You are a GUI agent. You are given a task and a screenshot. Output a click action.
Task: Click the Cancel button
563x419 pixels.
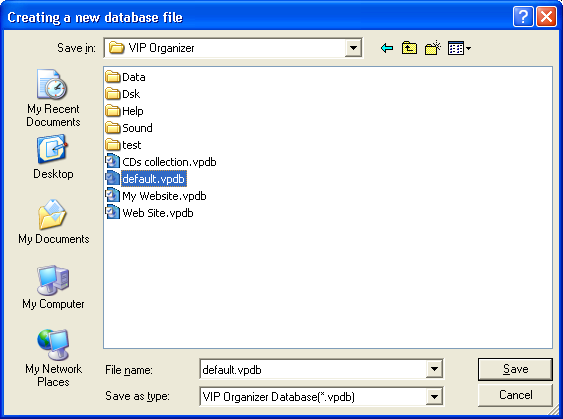515,395
